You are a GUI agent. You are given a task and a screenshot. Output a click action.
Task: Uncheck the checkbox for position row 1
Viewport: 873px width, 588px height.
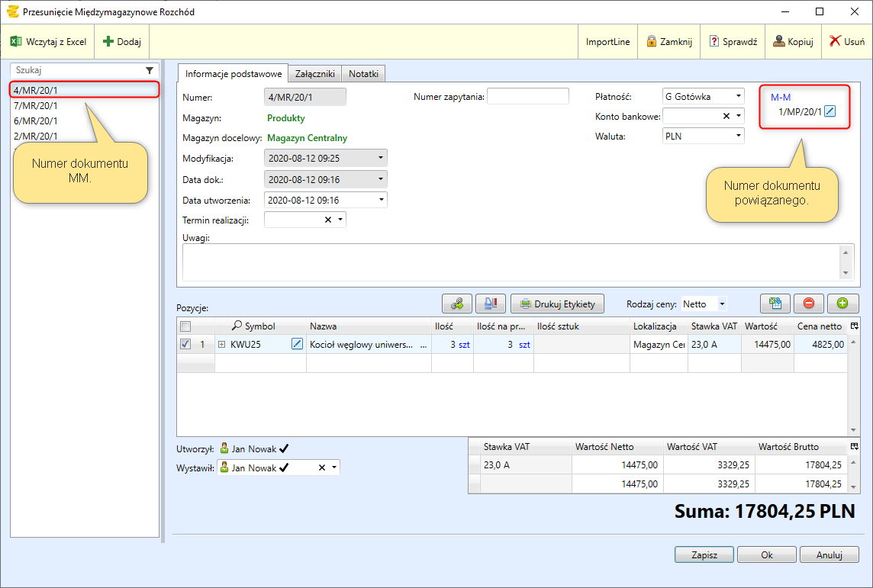coord(185,345)
